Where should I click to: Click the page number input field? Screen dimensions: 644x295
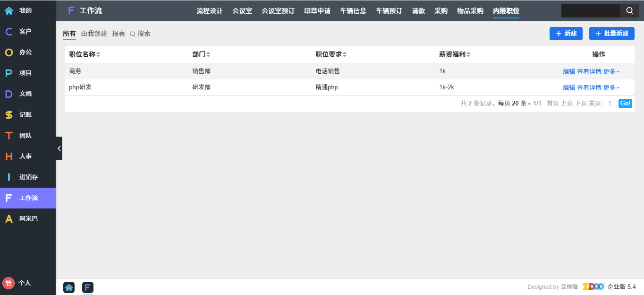(x=609, y=103)
